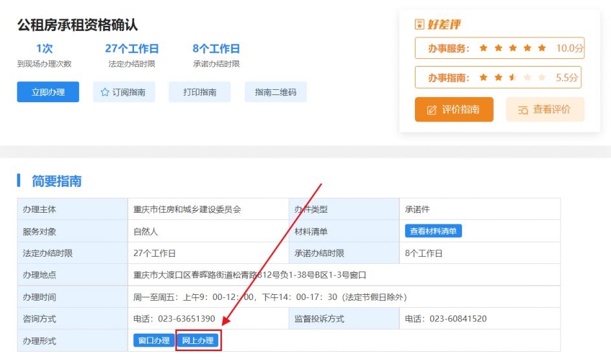Click the 办理时间 hours text

point(270,297)
